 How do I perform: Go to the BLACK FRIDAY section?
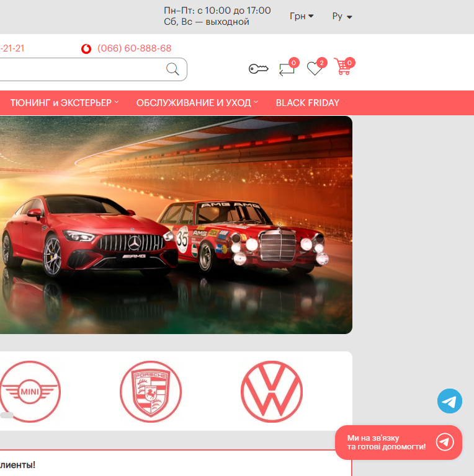308,103
